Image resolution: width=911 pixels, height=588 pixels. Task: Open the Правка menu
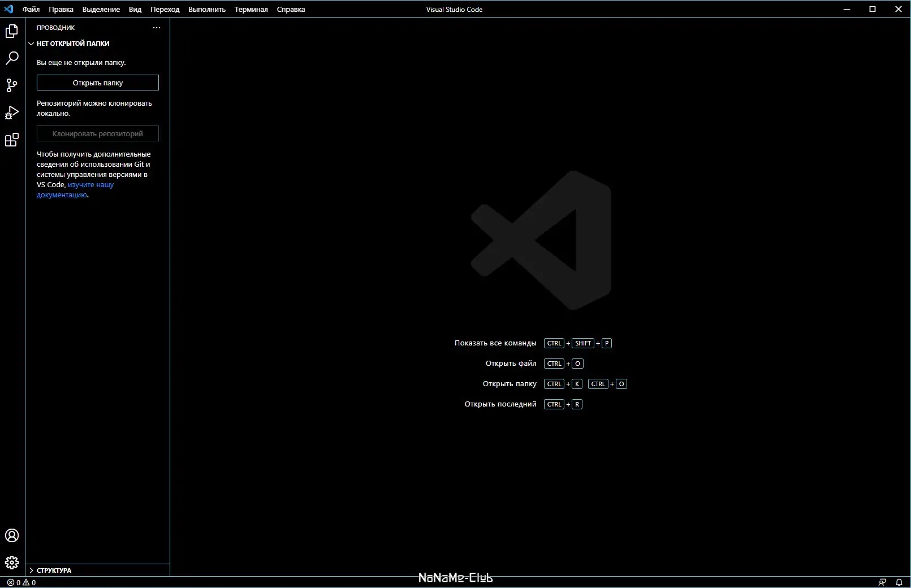coord(61,9)
